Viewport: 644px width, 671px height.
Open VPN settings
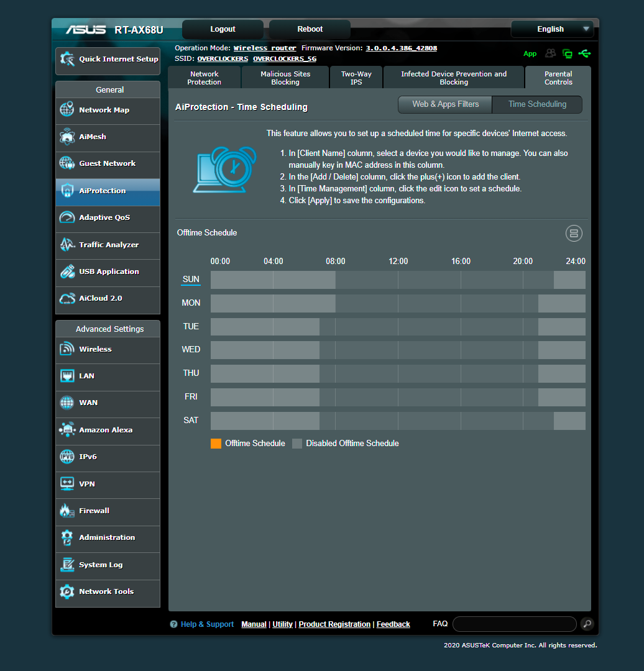[x=108, y=485]
